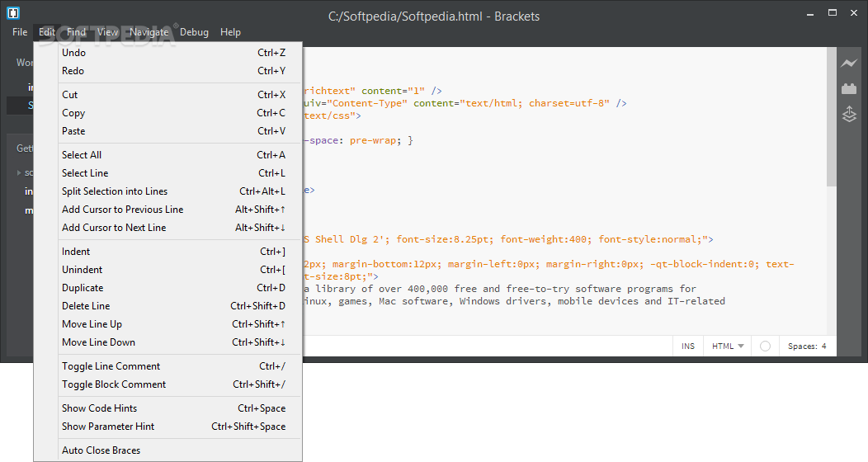Click content="1" attribute in editor
The width and height of the screenshot is (868, 462).
click(x=393, y=91)
